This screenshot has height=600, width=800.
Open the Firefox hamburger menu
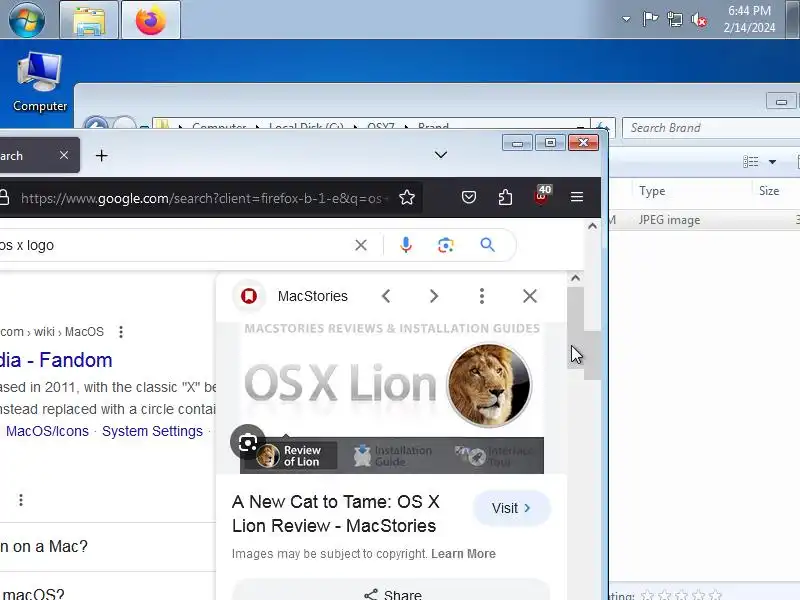577,197
